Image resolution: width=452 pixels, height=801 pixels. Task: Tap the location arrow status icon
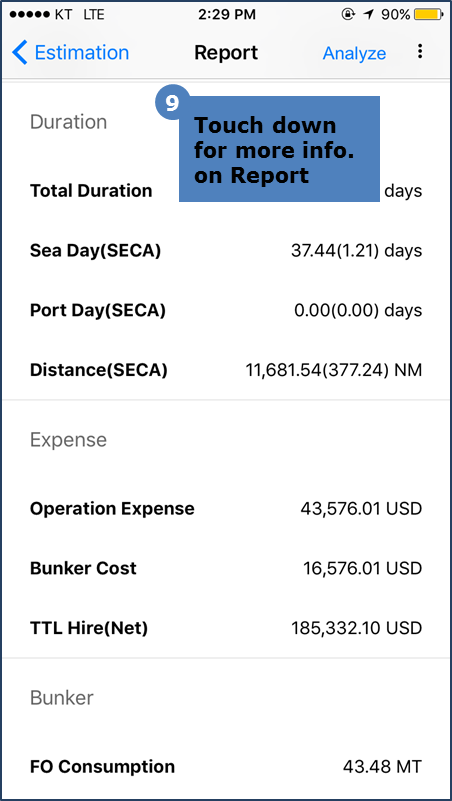pos(368,15)
